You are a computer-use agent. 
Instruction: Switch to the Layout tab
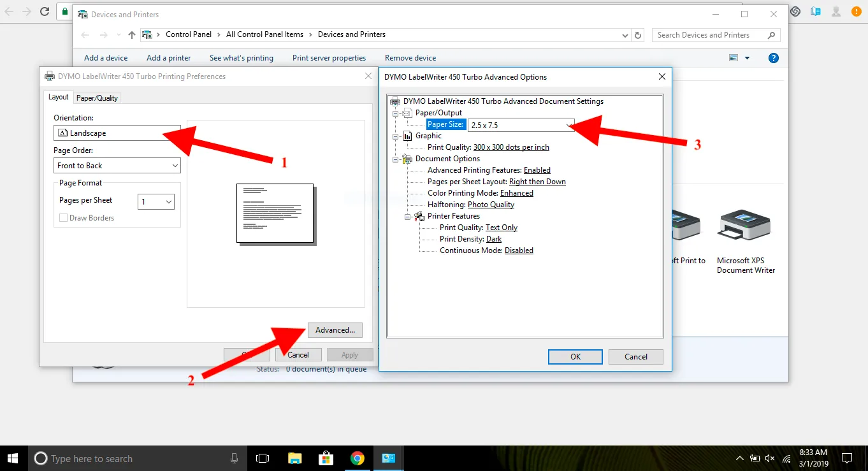pyautogui.click(x=58, y=97)
